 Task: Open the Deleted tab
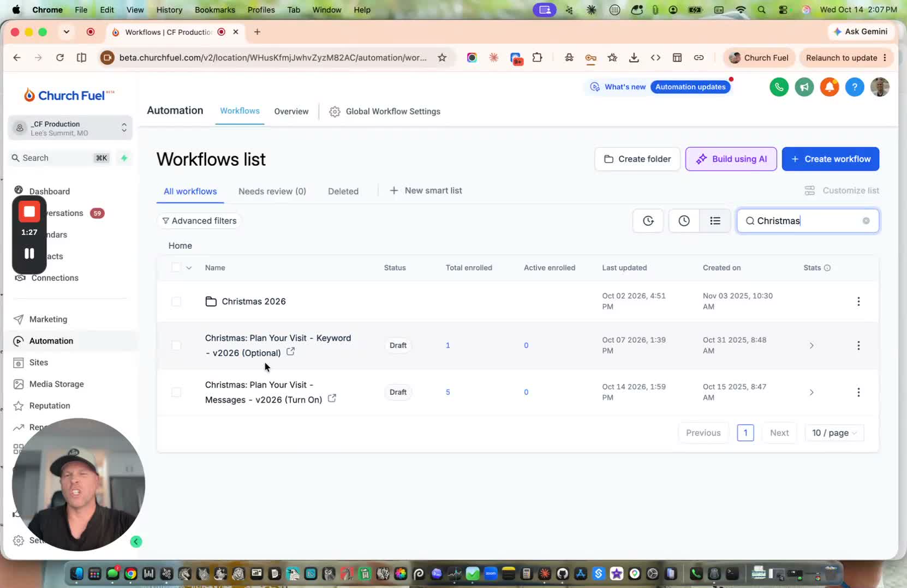pos(343,191)
